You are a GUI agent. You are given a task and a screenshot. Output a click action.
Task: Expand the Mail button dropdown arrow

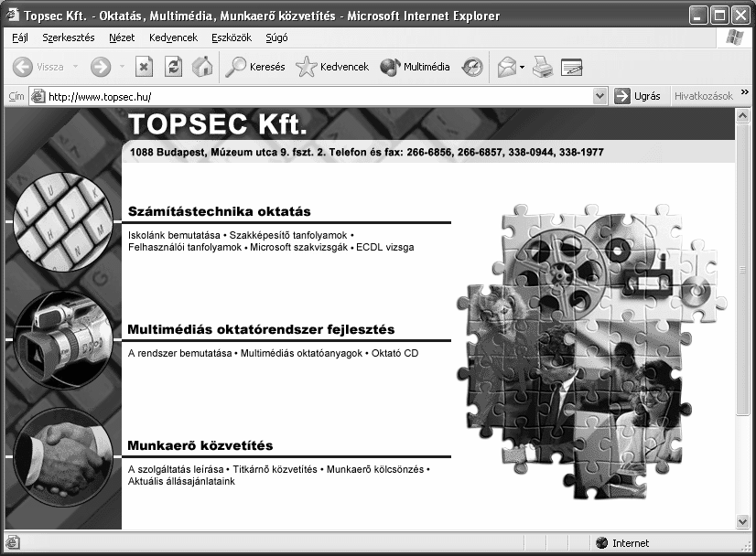tap(523, 68)
